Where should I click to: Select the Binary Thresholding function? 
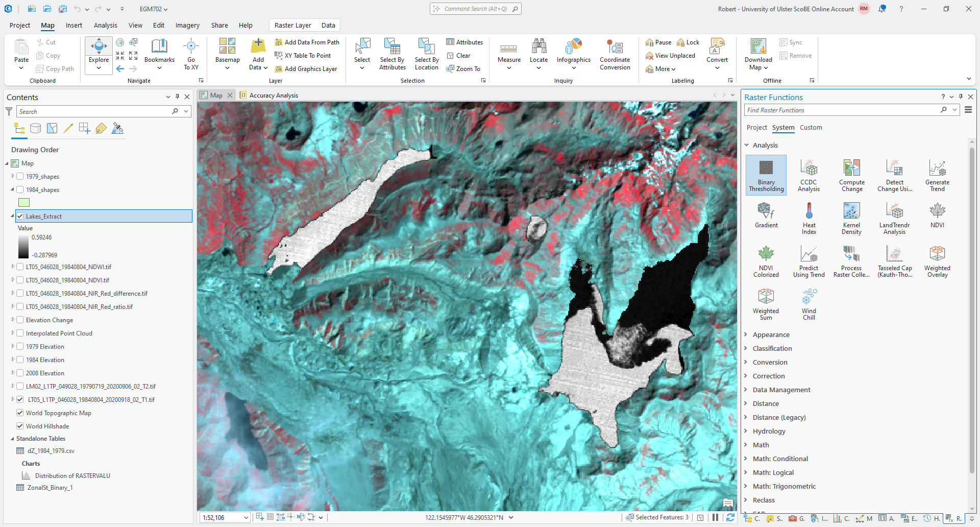pos(766,175)
